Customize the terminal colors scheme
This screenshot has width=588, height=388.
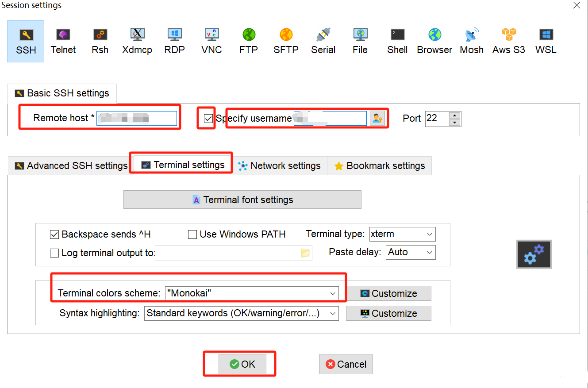[388, 293]
